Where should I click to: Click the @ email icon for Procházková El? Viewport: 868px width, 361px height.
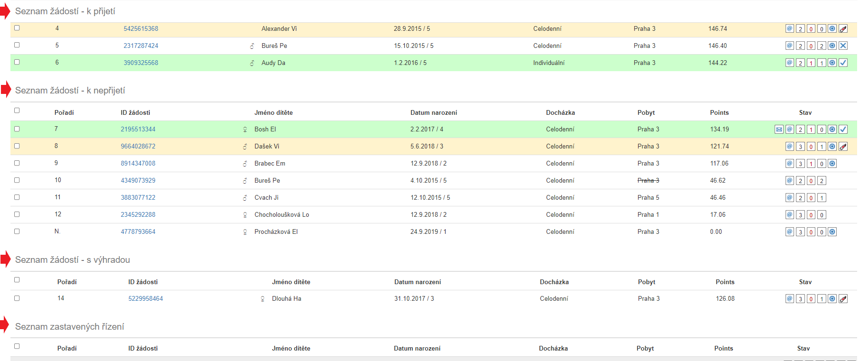(x=790, y=231)
